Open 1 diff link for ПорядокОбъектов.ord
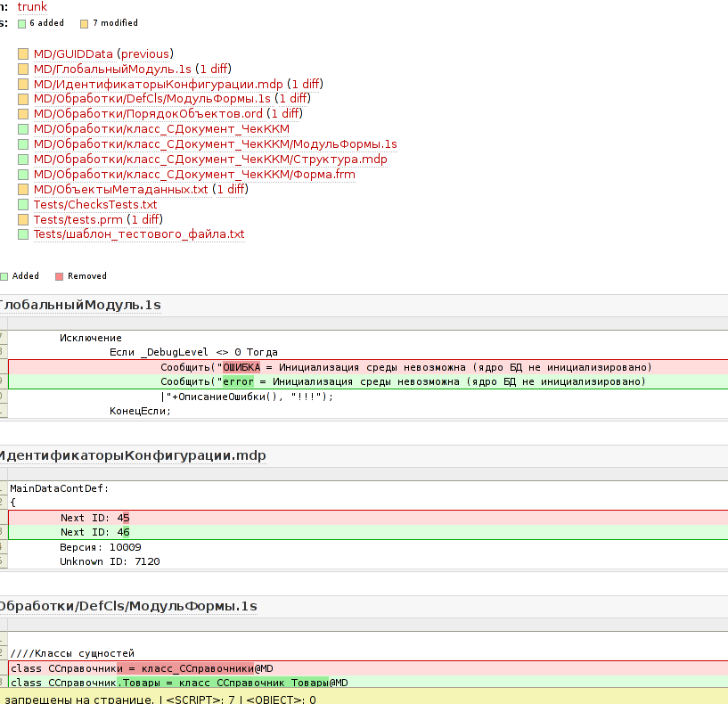The image size is (728, 704). click(283, 114)
